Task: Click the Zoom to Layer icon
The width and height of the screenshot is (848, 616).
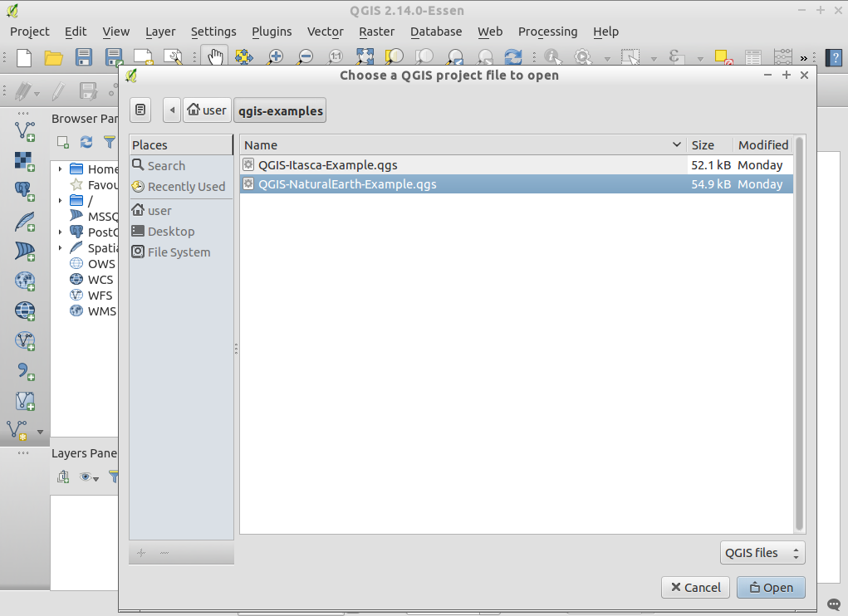Action: click(x=424, y=56)
